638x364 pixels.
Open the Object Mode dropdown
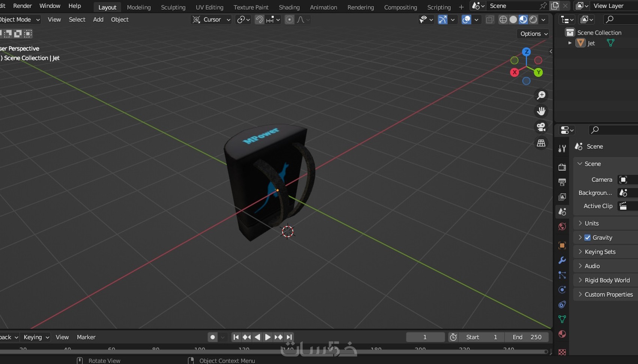point(20,20)
